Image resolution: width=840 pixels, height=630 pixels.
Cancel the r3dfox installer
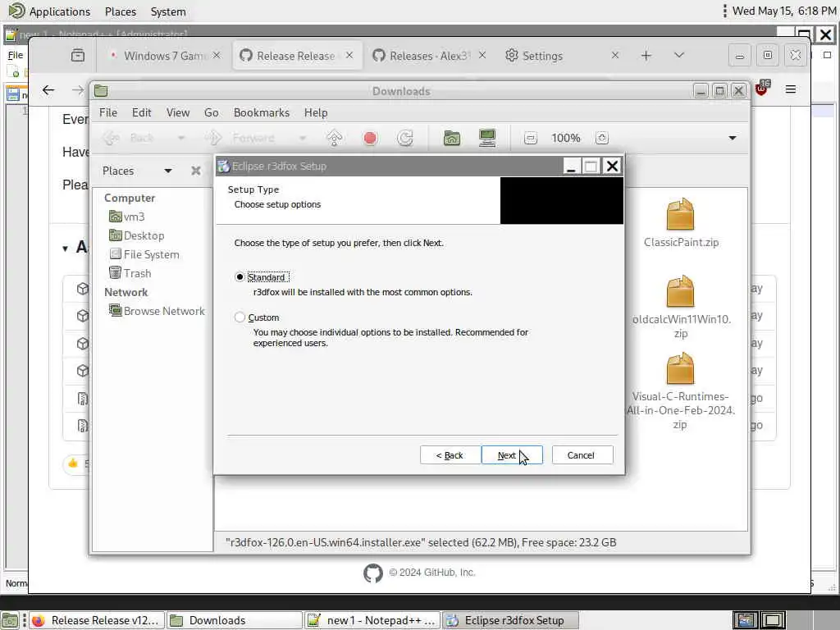pos(582,455)
